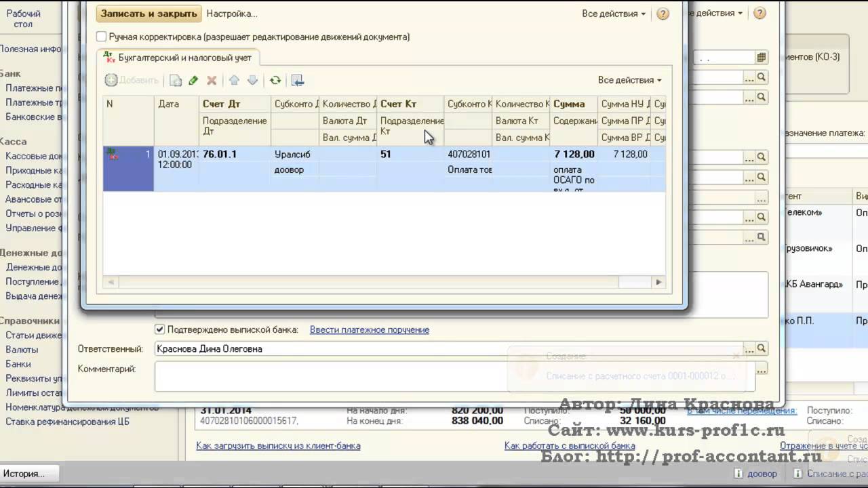Viewport: 868px width, 488px height.
Task: Click the green pencil edit icon
Action: (193, 80)
